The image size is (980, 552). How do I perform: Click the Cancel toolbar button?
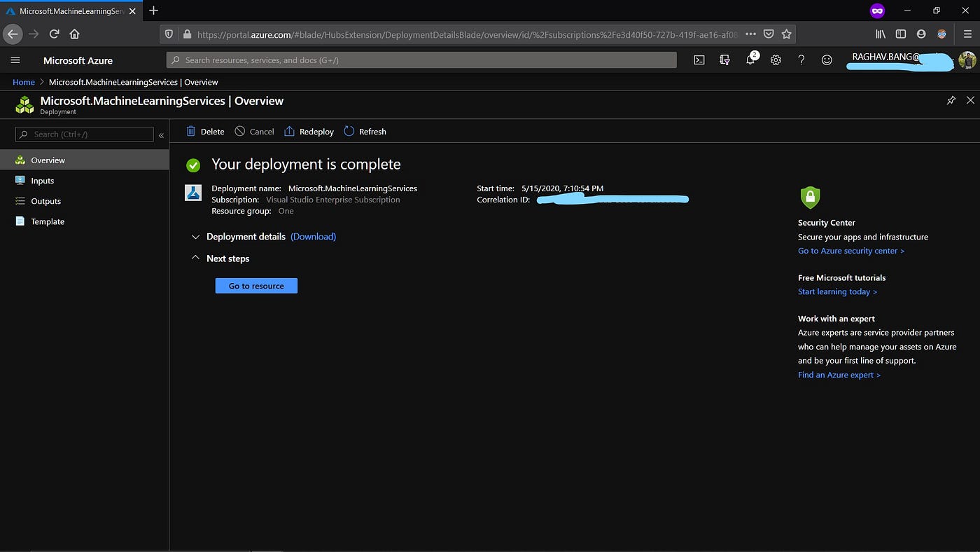[254, 132]
